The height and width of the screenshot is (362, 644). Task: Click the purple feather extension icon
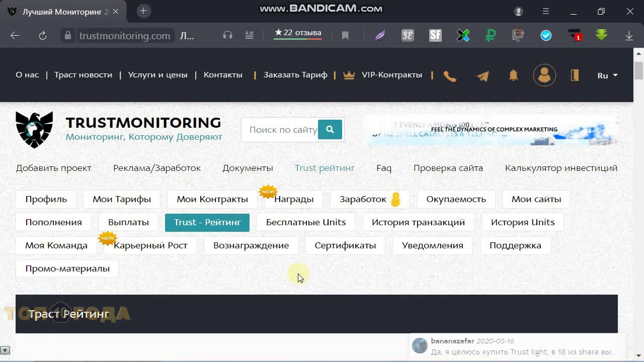click(x=380, y=35)
